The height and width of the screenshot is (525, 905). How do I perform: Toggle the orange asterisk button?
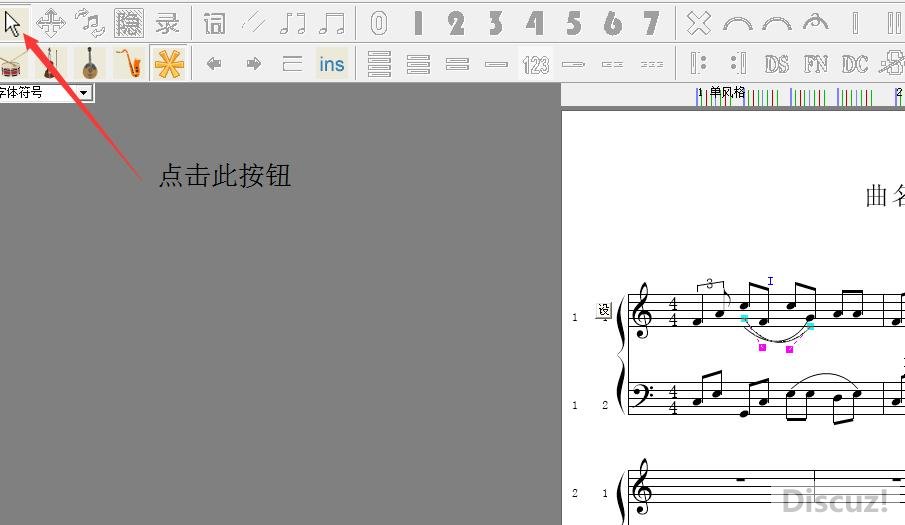pyautogui.click(x=169, y=64)
